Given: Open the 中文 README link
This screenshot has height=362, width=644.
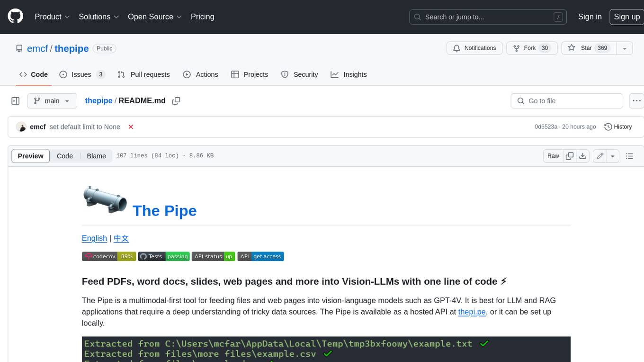Looking at the screenshot, I should [121, 238].
